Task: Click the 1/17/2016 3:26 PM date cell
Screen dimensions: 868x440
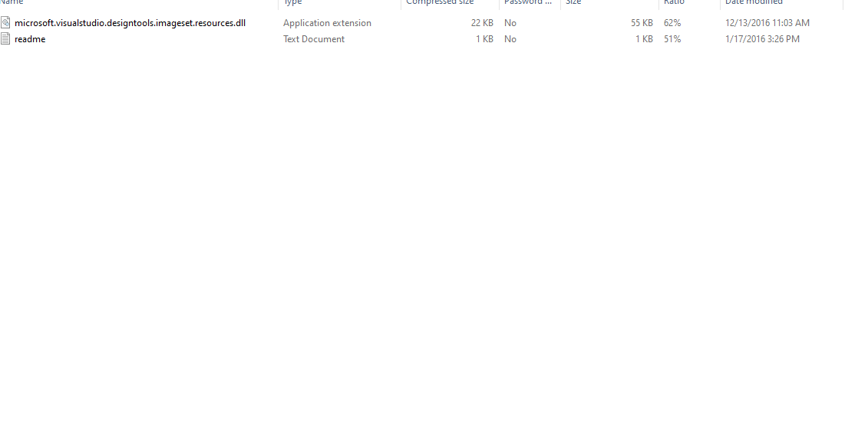Action: (762, 39)
